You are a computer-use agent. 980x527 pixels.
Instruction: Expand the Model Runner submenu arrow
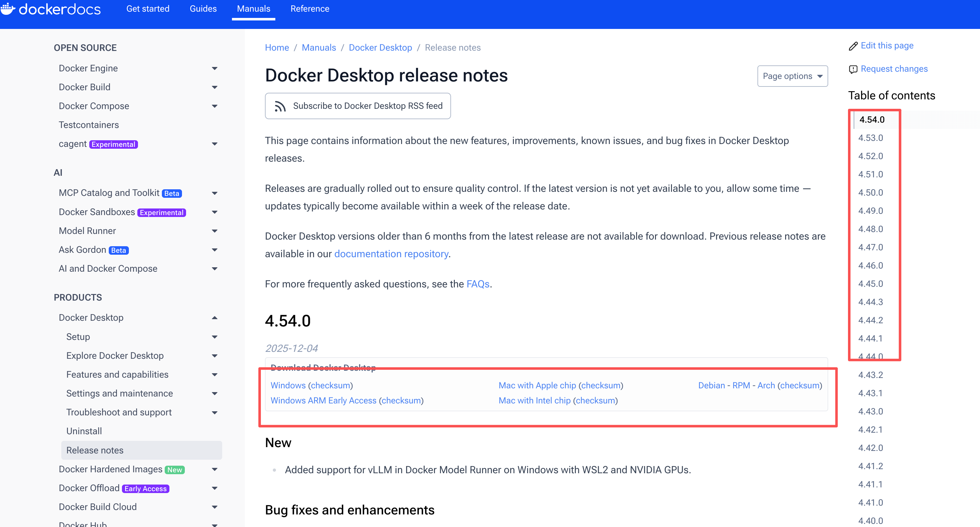tap(215, 231)
